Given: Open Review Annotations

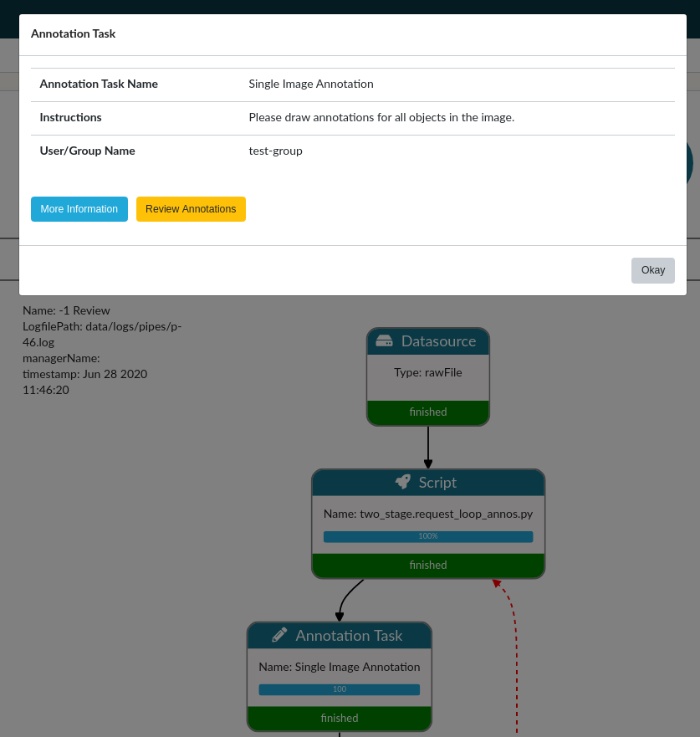Looking at the screenshot, I should click(x=191, y=209).
